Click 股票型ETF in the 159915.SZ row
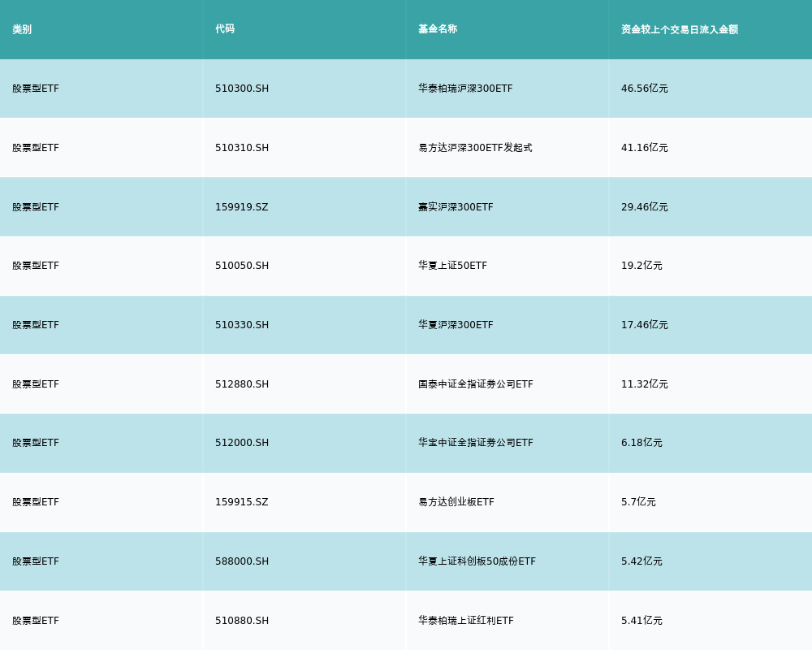Image resolution: width=812 pixels, height=650 pixels. click(x=36, y=502)
